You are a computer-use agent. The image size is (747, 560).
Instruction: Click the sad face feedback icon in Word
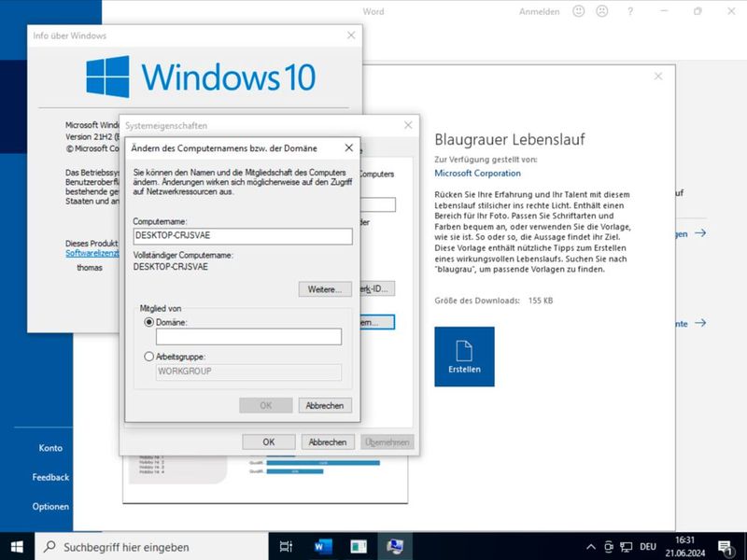tap(601, 11)
